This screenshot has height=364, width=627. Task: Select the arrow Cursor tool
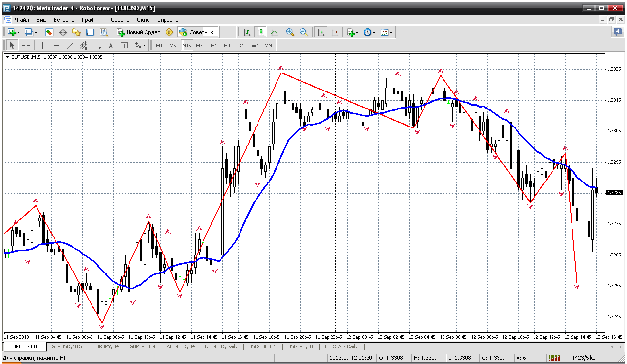pos(13,45)
